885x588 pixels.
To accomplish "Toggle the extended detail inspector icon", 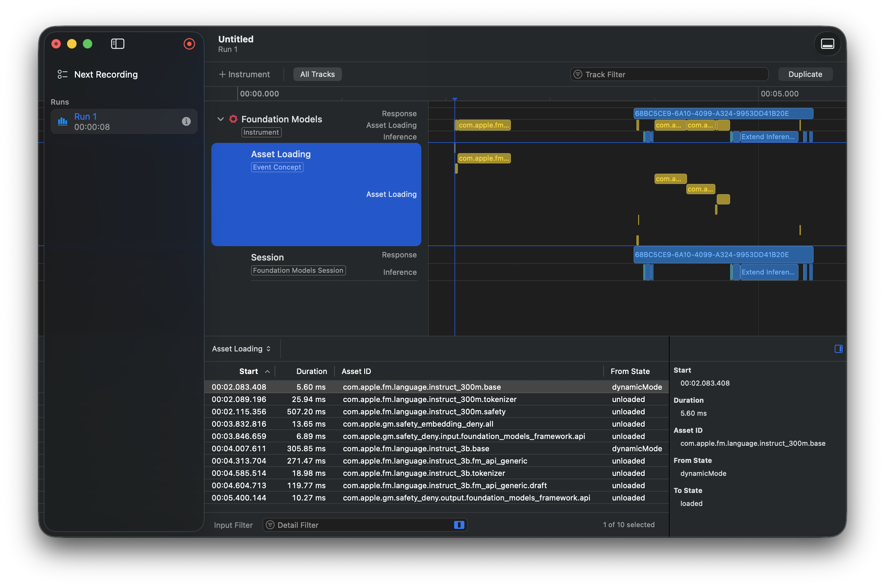I will click(838, 349).
